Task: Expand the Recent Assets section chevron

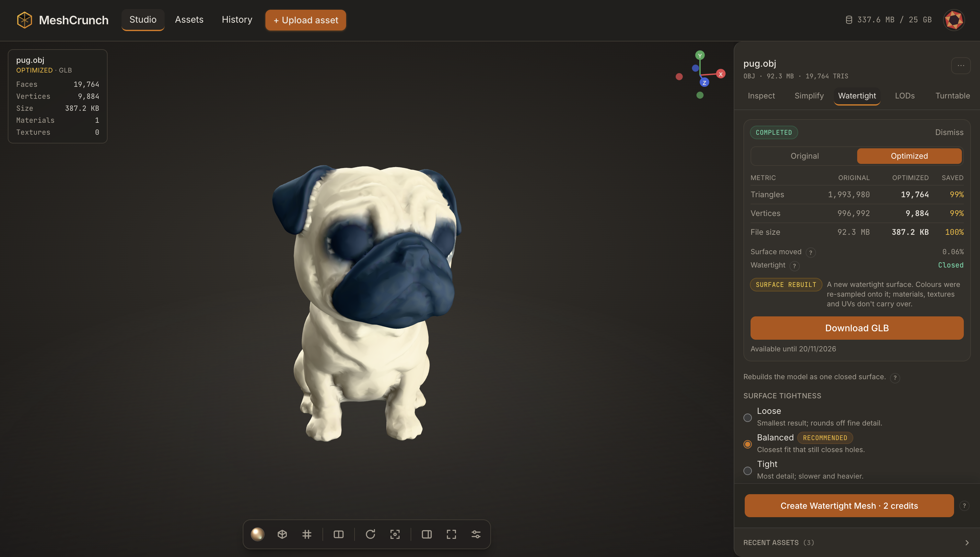Action: [x=967, y=542]
